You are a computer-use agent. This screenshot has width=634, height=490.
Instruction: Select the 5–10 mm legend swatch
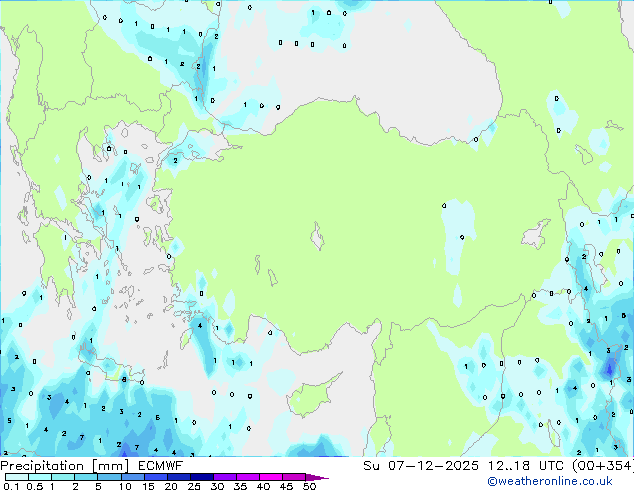tap(110, 477)
